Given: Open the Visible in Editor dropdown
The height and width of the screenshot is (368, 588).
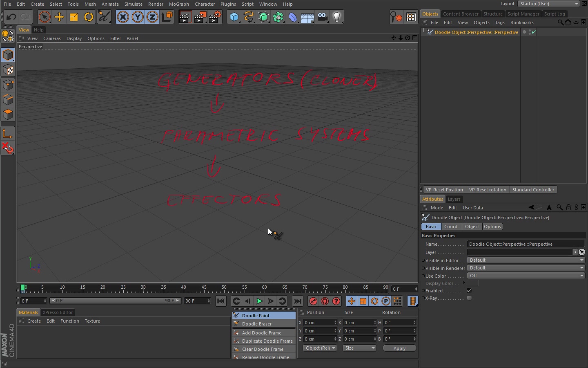Looking at the screenshot, I should click(526, 260).
